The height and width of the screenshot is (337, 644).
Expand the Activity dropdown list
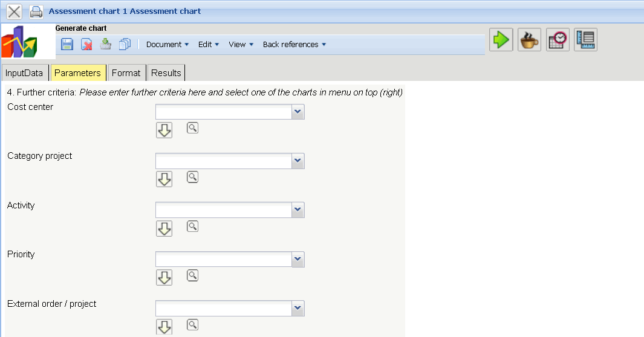tap(298, 210)
